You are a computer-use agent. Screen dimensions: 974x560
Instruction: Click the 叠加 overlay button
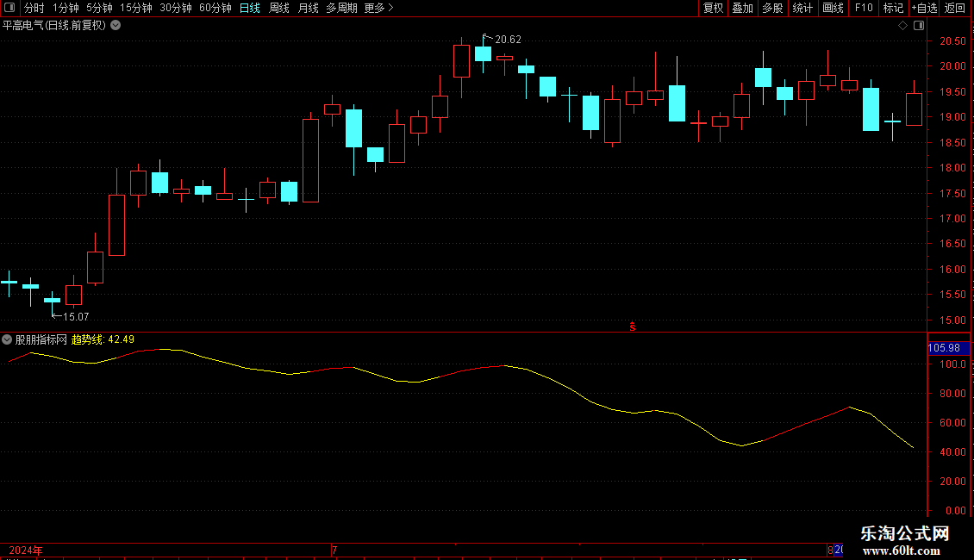pyautogui.click(x=742, y=8)
